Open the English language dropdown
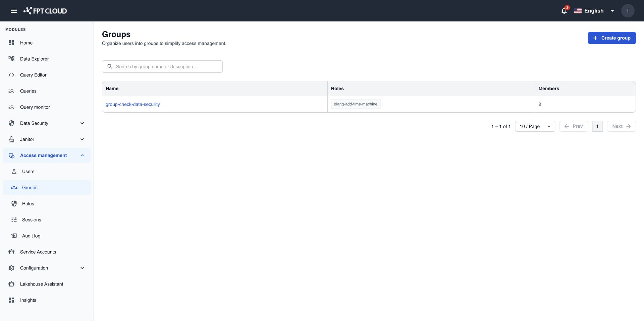644x321 pixels. (594, 11)
